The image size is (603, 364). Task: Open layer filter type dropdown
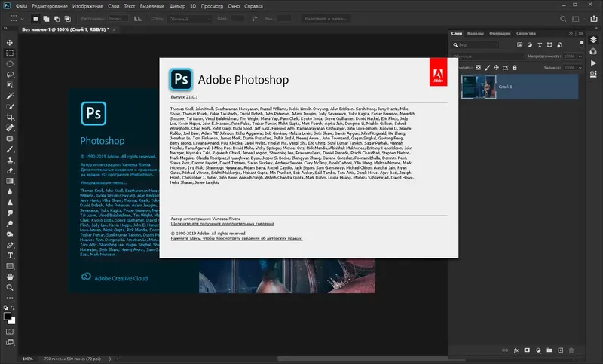pyautogui.click(x=476, y=45)
